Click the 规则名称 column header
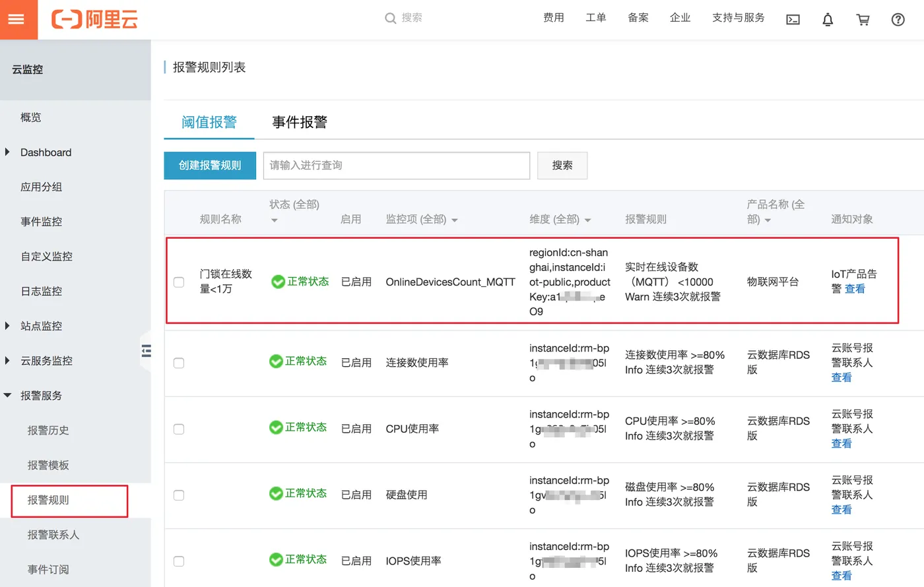 220,219
